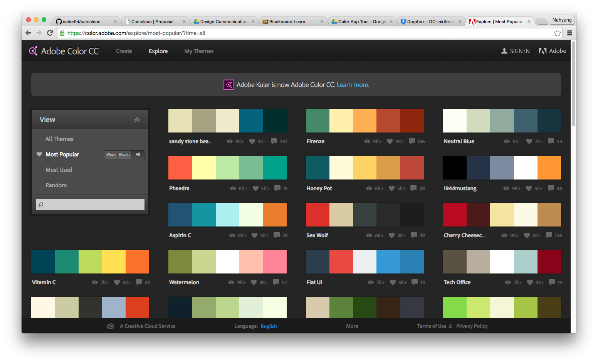Switch to the Blackboard Learn browser tab
Image resolution: width=598 pixels, height=364 pixels.
(x=293, y=22)
